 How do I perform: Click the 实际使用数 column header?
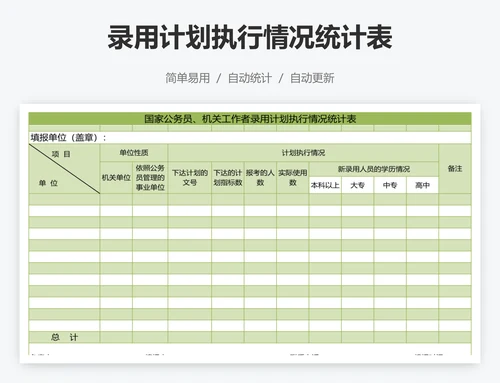tap(293, 178)
